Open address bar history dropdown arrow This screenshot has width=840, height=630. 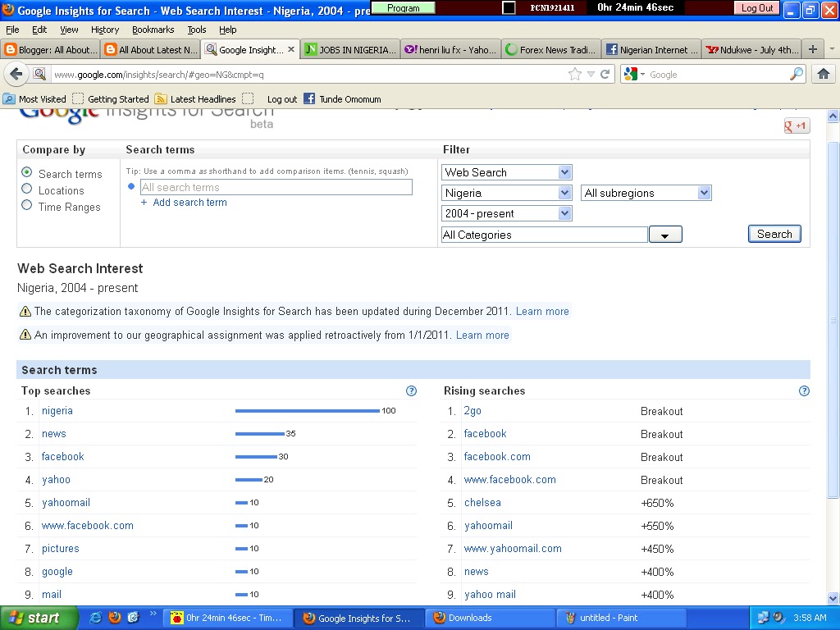[x=591, y=74]
